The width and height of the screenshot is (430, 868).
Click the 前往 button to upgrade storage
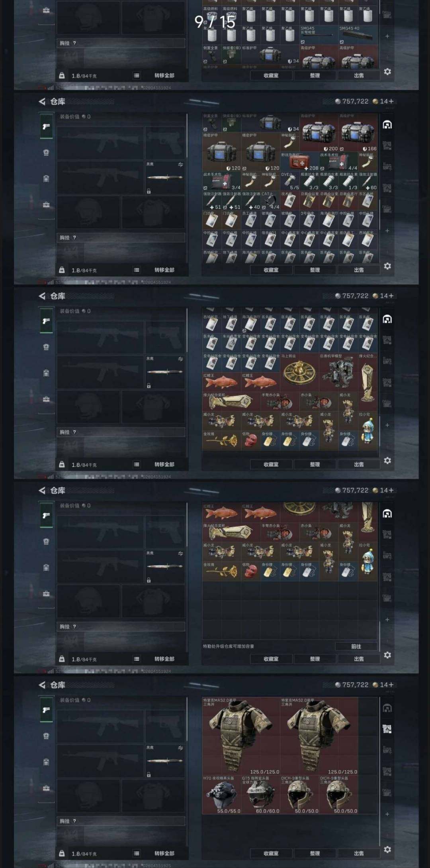point(356,646)
